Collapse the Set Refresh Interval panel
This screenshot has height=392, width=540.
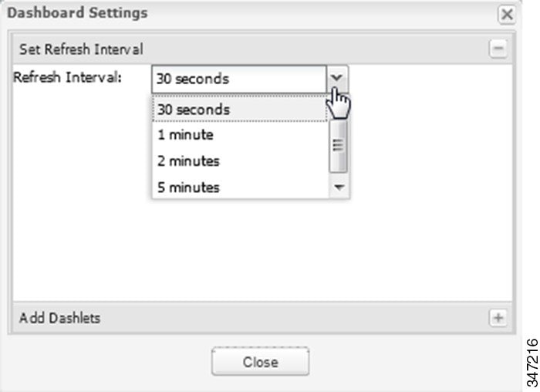pos(498,49)
